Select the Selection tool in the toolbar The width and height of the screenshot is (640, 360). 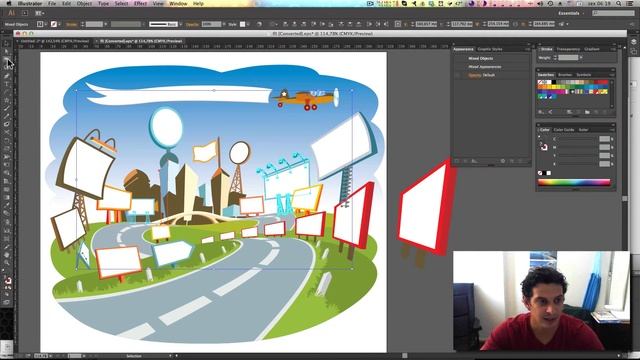[6, 44]
